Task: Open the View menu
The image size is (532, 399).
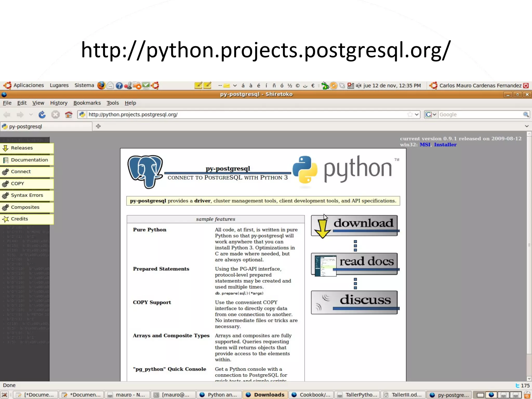Action: tap(38, 103)
